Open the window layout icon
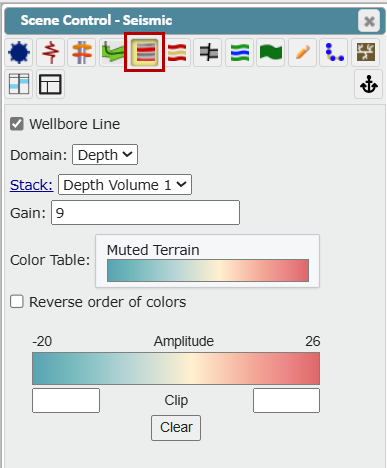The height and width of the screenshot is (468, 387). pos(50,84)
